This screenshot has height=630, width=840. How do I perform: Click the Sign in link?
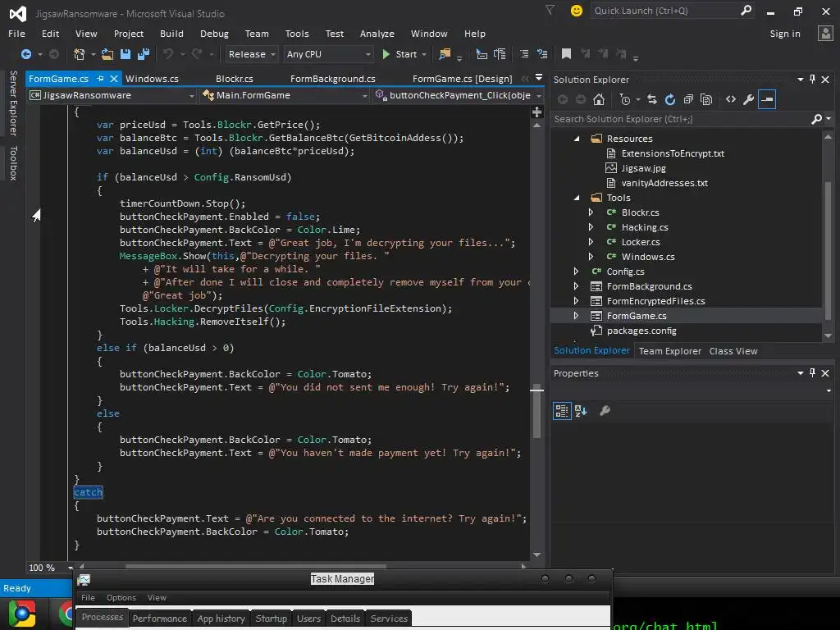tap(785, 34)
